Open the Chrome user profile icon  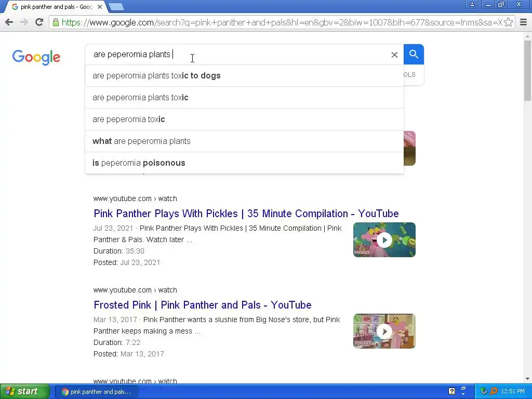tap(472, 4)
